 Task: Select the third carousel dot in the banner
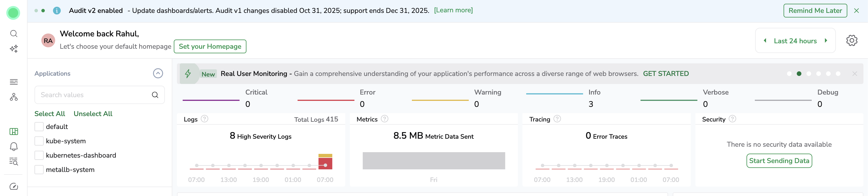[809, 74]
